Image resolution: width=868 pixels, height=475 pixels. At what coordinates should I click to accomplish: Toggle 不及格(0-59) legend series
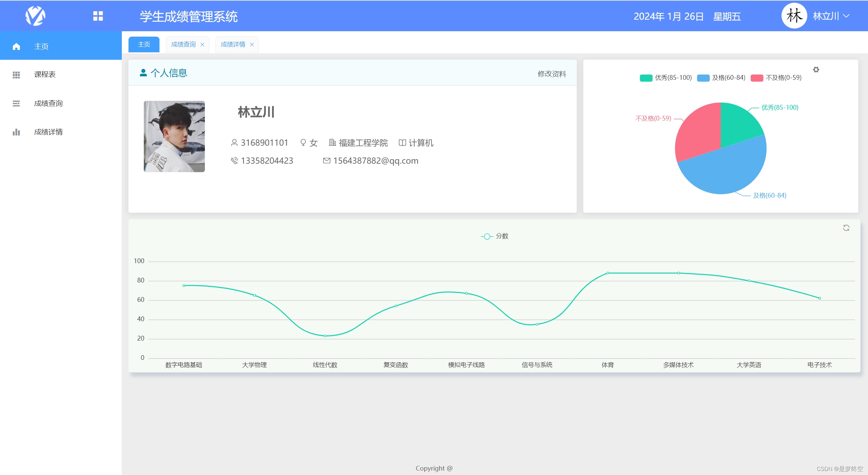(776, 78)
